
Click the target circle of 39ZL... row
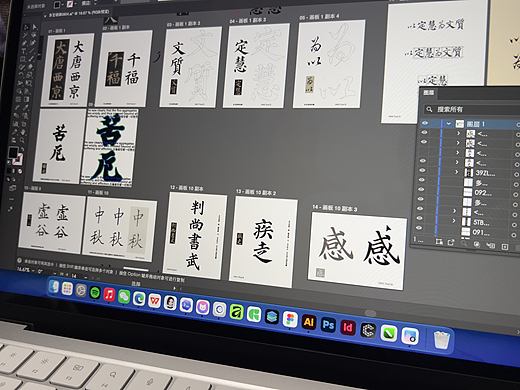coord(516,174)
